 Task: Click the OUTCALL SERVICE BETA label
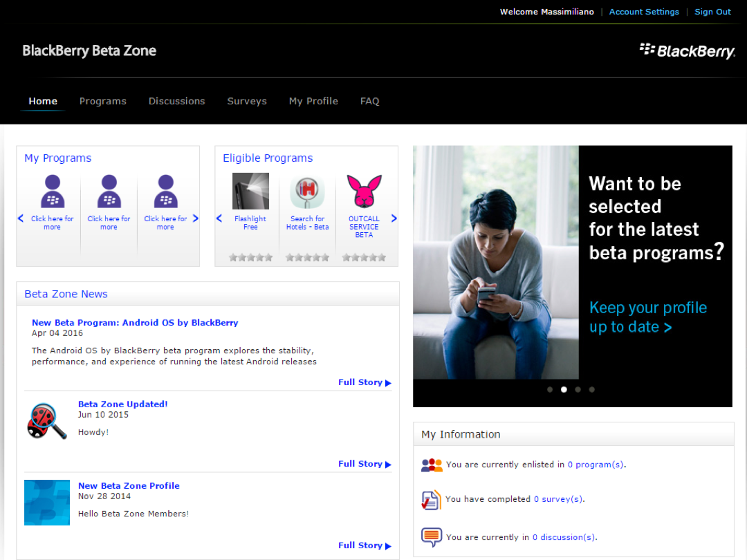click(x=364, y=227)
